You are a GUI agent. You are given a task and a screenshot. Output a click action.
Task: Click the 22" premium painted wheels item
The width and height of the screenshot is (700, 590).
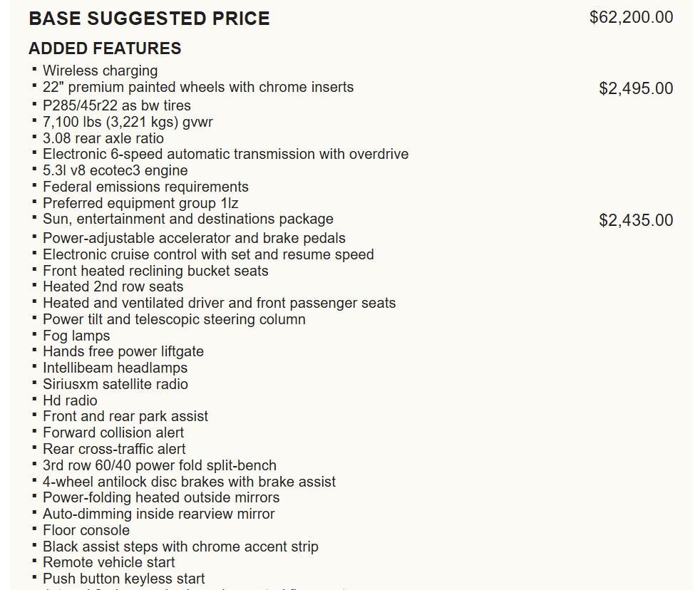coord(198,87)
